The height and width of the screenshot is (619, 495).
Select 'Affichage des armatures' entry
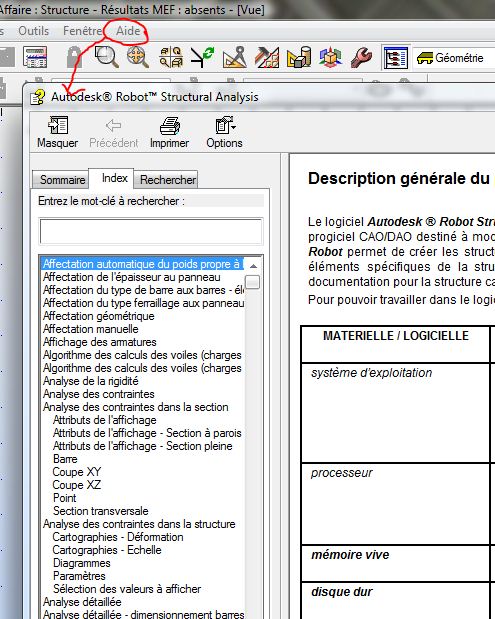tap(99, 342)
